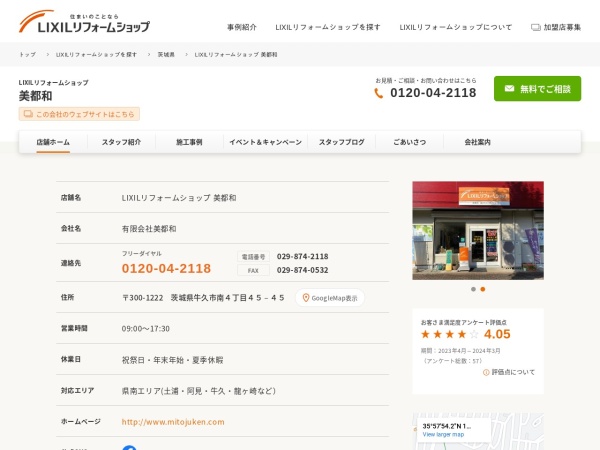The height and width of the screenshot is (450, 600).
Task: Click business hours 09:00〜17:30
Action: click(x=145, y=329)
